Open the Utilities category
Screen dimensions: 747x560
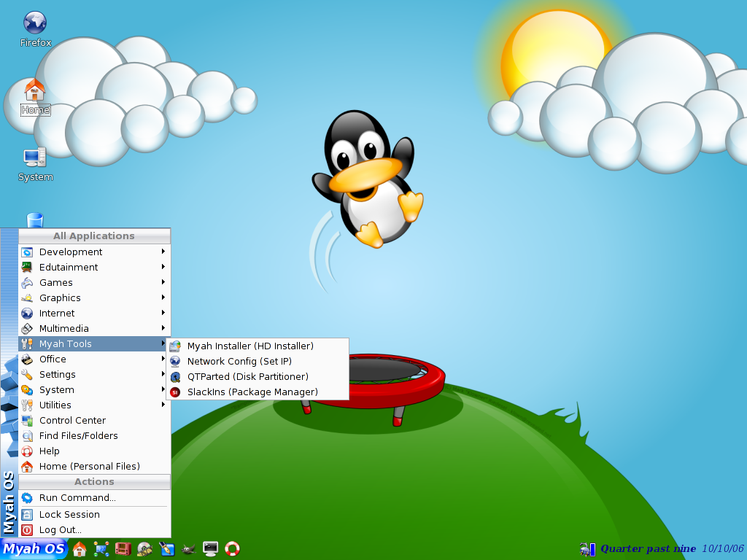[94, 405]
